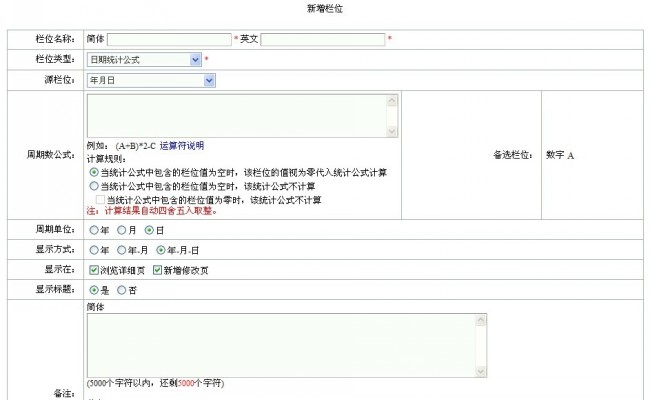Select the radio treating empty values as zero
This screenshot has height=400, width=650.
pyautogui.click(x=94, y=173)
